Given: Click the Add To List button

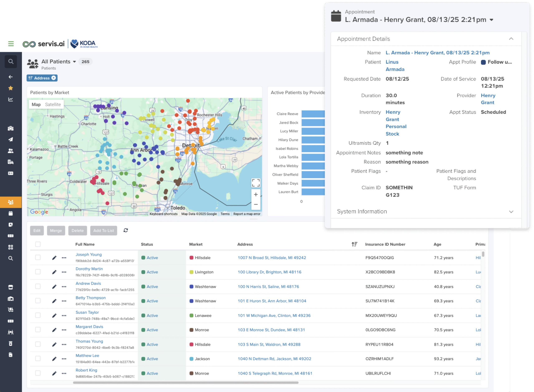Looking at the screenshot, I should pyautogui.click(x=104, y=230).
